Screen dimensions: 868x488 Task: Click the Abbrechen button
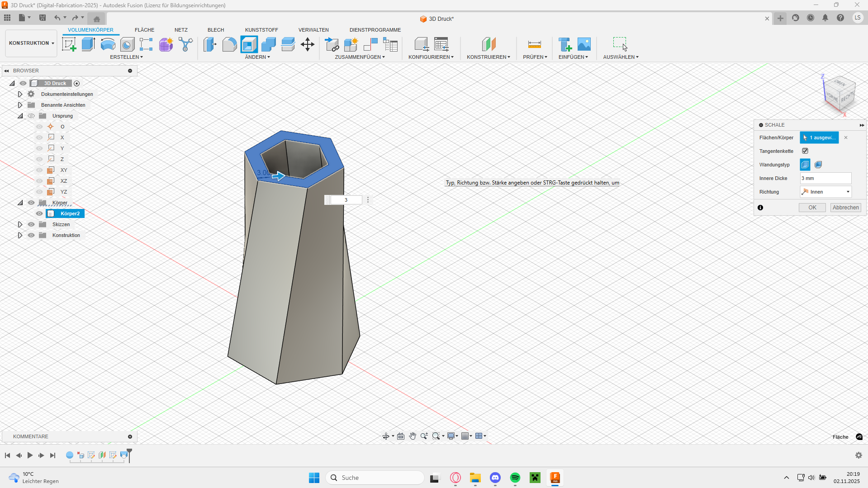(x=845, y=208)
